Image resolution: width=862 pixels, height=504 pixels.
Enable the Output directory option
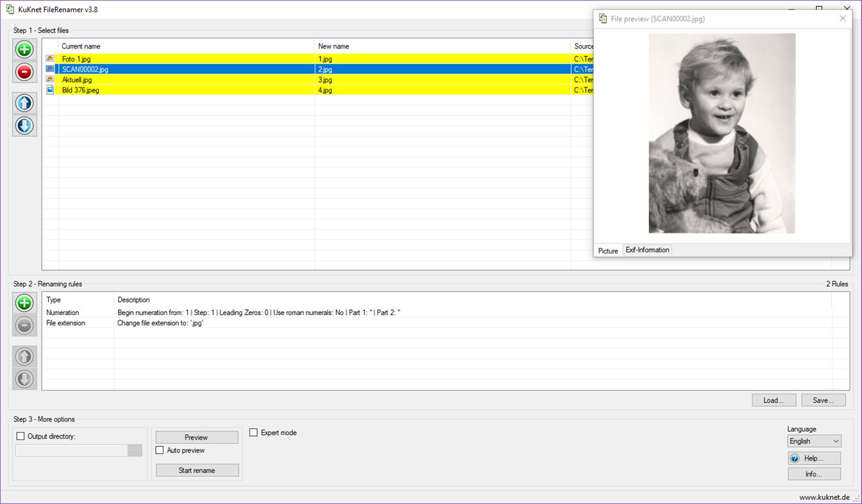tap(21, 435)
